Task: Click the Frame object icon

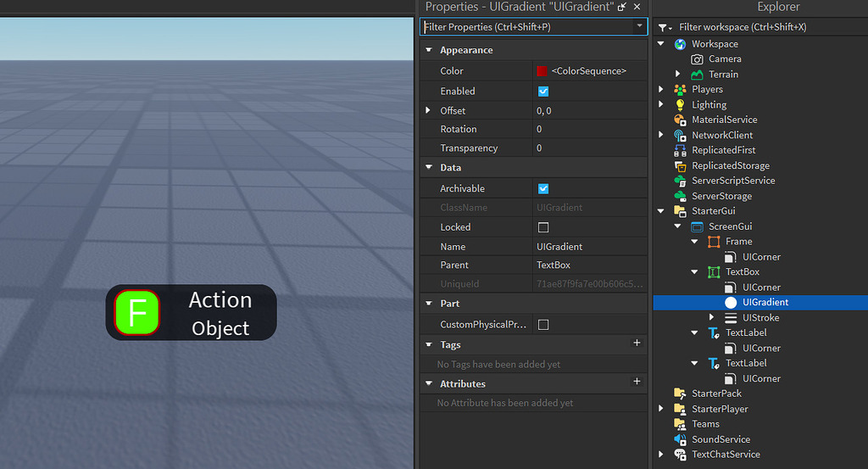Action: (x=714, y=242)
